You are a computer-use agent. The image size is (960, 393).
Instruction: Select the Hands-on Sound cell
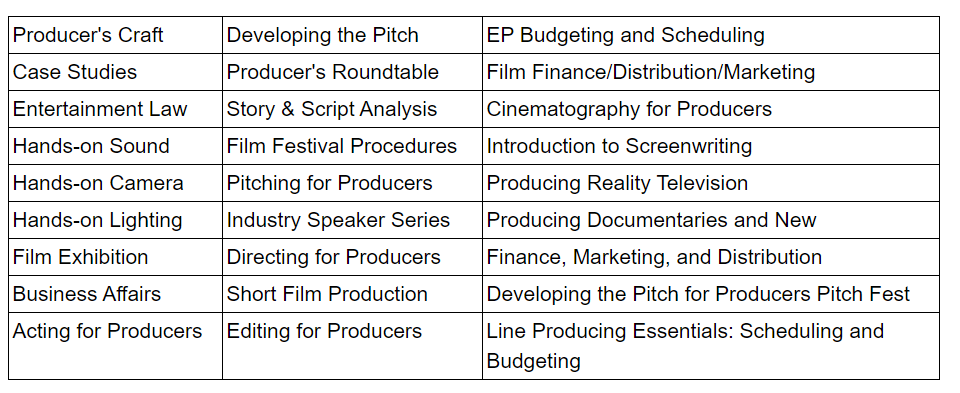click(115, 146)
